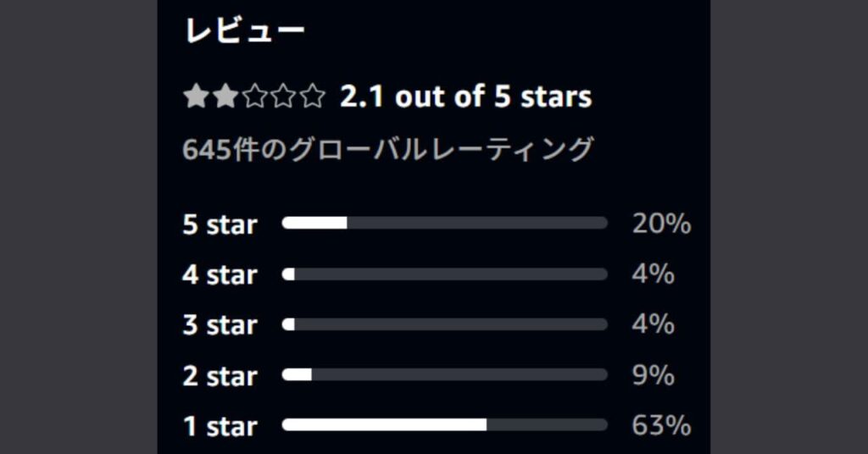This screenshot has width=868, height=454.
Task: Click the 1 star rating bar
Action: click(x=444, y=424)
